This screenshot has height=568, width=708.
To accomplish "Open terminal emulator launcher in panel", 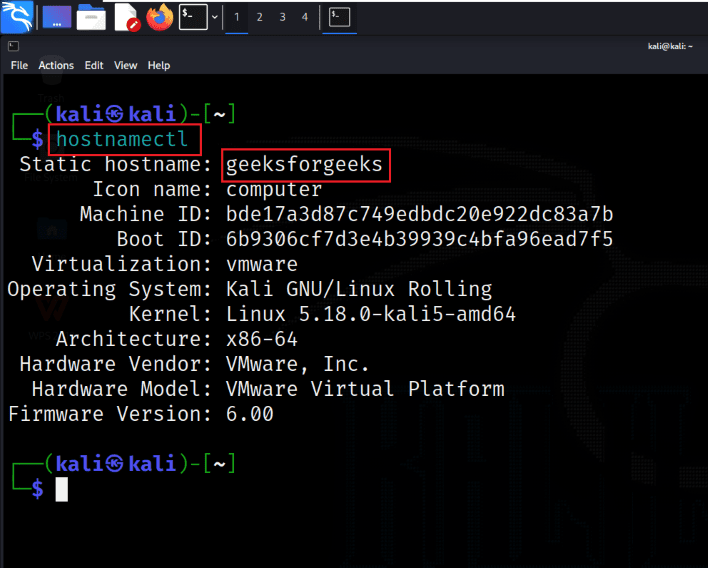I will [192, 17].
